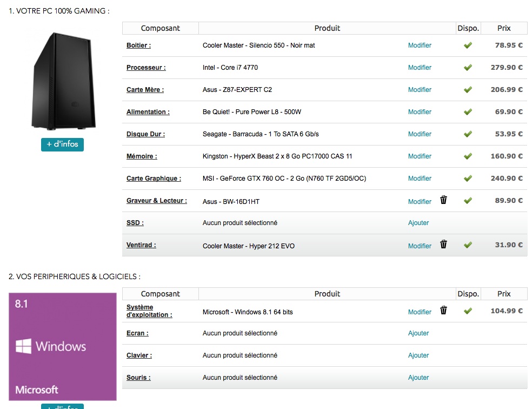Click Modifier in the Mémoire row
This screenshot has width=532, height=409.
tap(420, 156)
